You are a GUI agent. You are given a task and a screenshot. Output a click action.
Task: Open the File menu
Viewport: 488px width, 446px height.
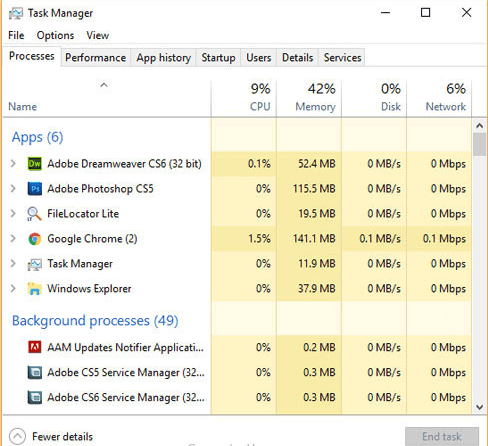(16, 35)
